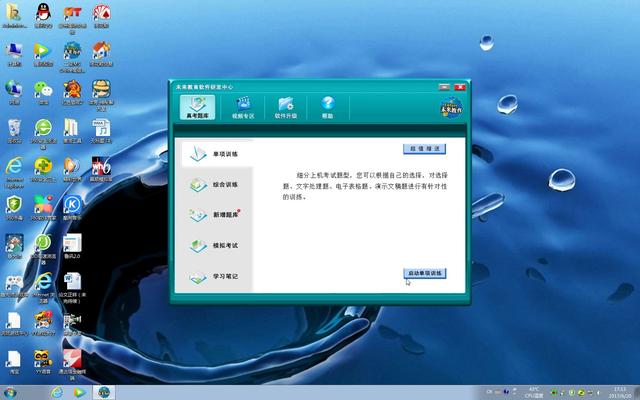640x400 pixels.
Task: Switch to the 未来教育 taskbar button
Action: 104,393
